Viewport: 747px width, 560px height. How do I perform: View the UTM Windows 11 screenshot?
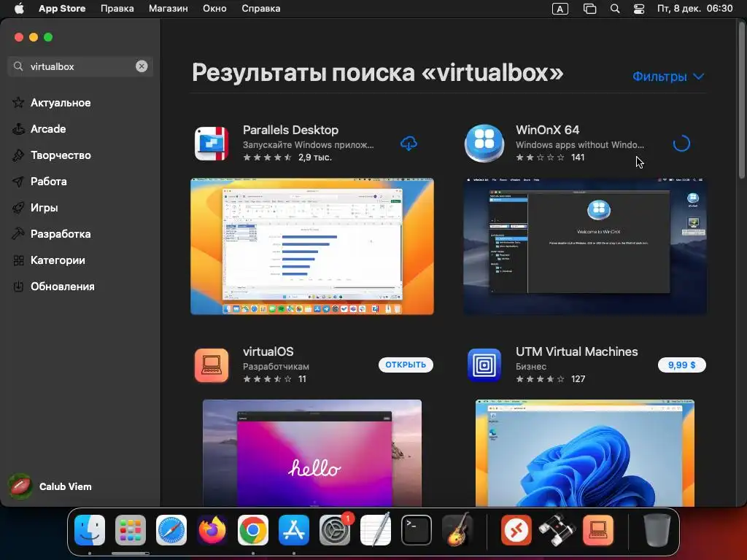585,453
